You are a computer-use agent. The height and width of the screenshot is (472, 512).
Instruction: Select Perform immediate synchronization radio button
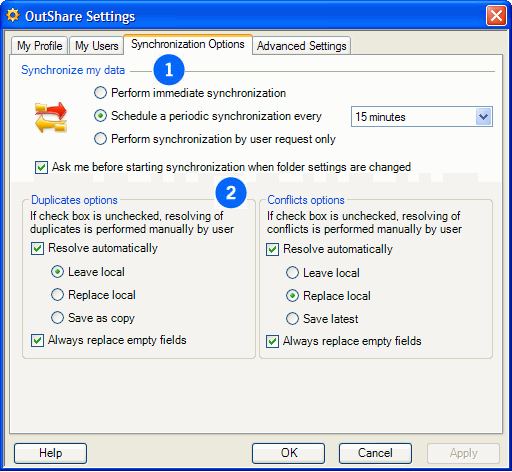[100, 93]
